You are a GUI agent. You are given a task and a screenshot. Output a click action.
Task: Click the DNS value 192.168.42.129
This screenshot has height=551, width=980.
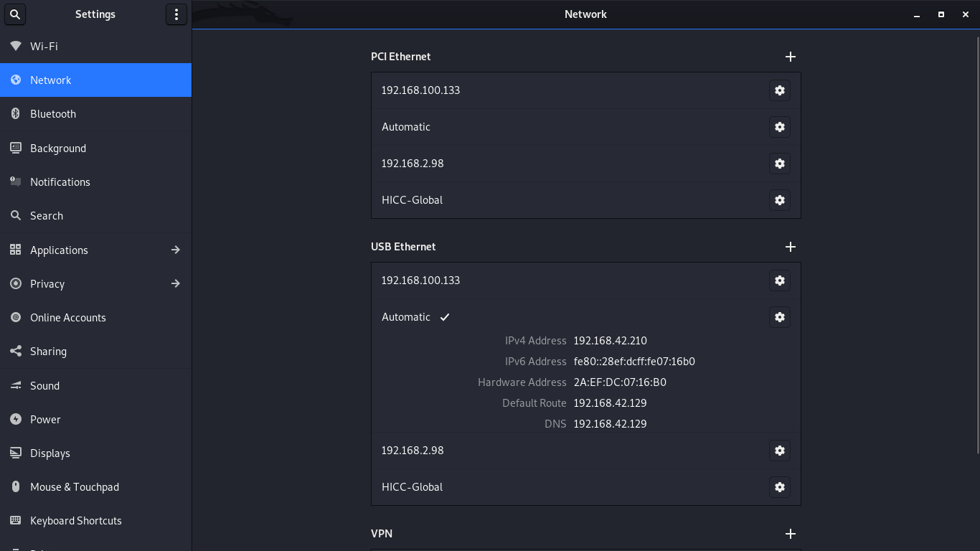(610, 424)
